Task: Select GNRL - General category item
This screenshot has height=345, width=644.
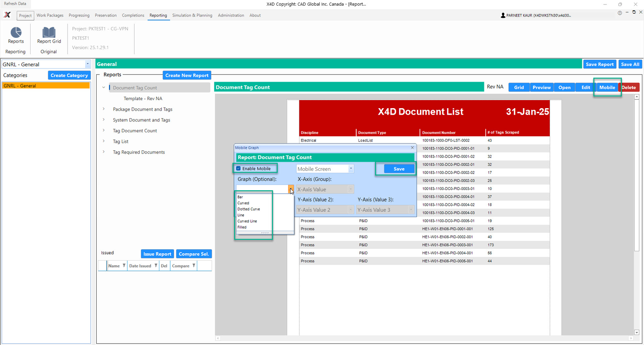Action: pos(46,86)
